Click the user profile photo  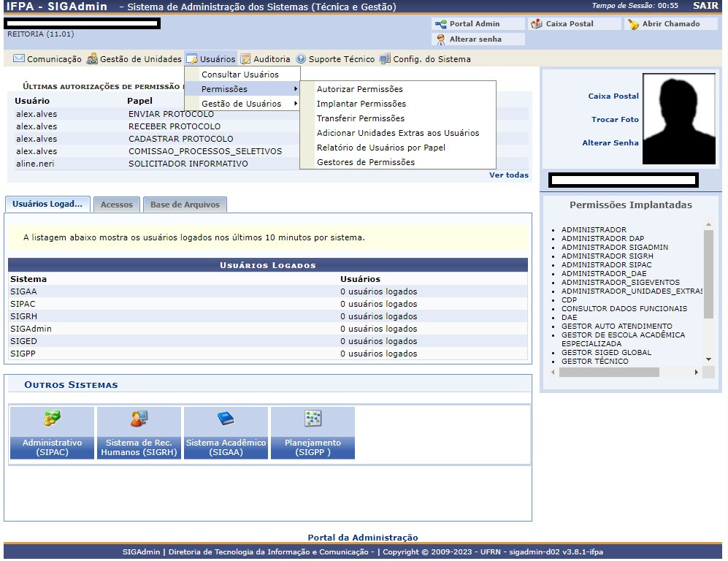click(x=679, y=119)
